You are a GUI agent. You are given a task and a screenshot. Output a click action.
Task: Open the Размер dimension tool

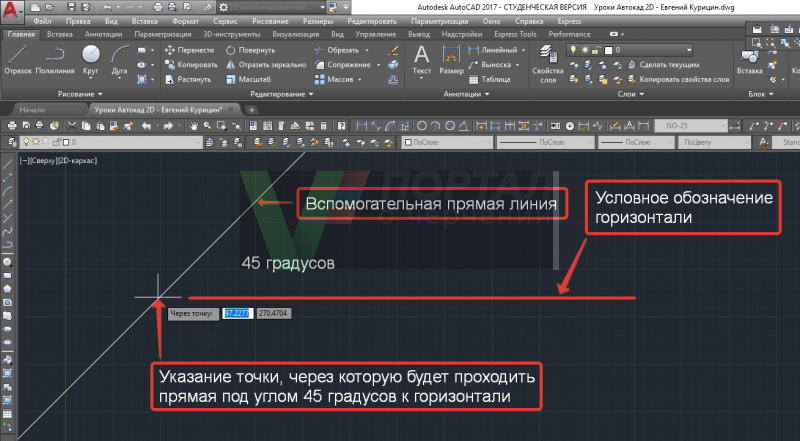(452, 60)
